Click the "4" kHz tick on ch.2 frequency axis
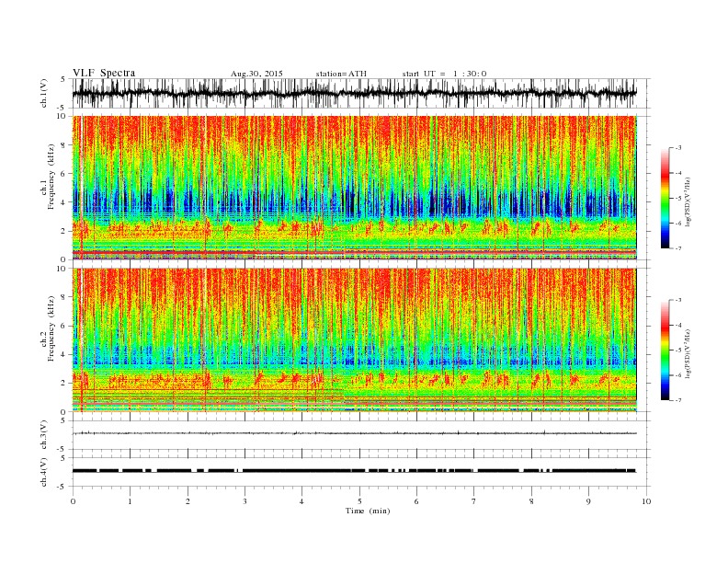728x563 pixels. [x=64, y=354]
